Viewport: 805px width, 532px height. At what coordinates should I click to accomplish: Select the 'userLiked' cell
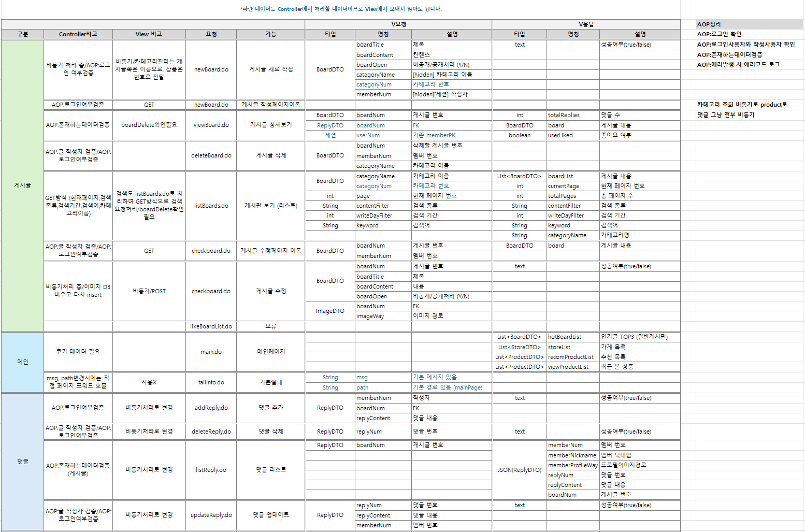point(573,135)
